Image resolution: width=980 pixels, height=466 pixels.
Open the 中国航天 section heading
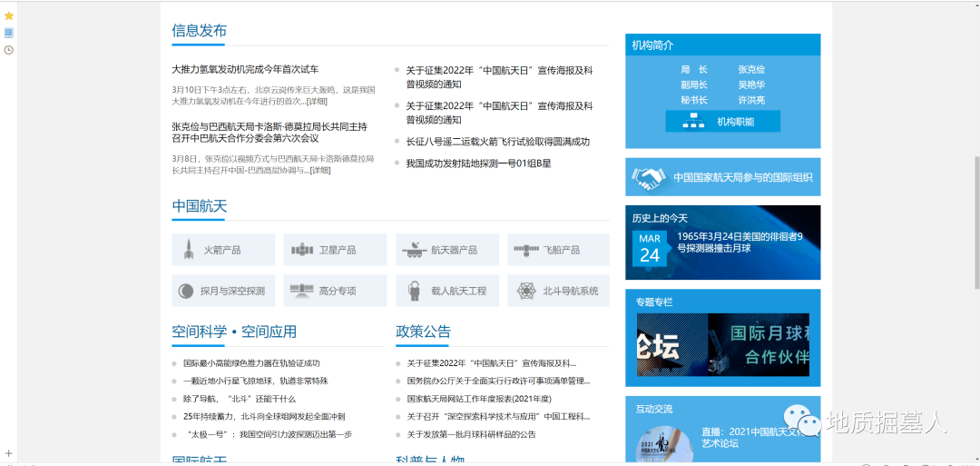[x=199, y=206]
